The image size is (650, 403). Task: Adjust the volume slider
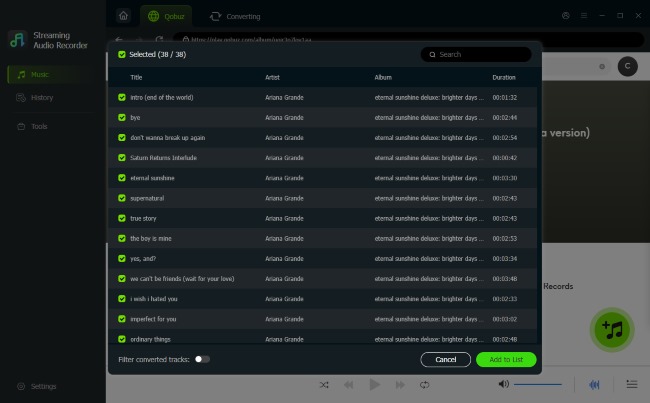538,384
